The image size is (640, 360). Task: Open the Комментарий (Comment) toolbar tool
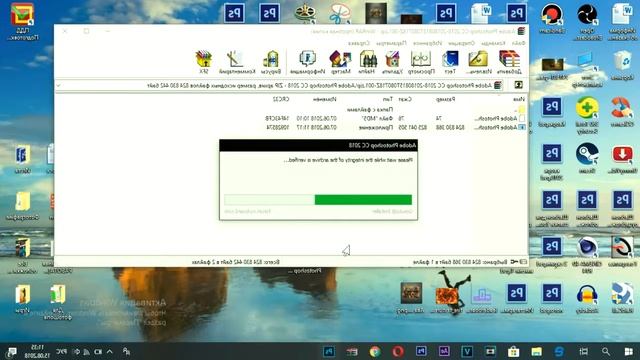237,62
